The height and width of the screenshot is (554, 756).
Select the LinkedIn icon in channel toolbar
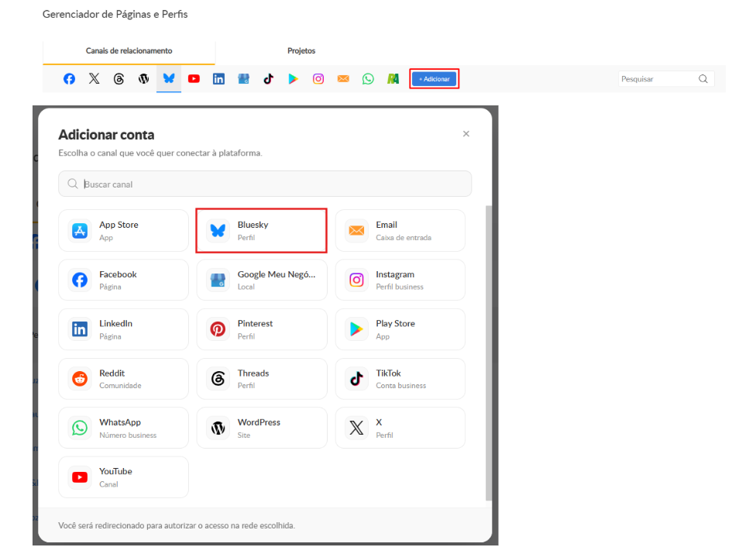218,78
